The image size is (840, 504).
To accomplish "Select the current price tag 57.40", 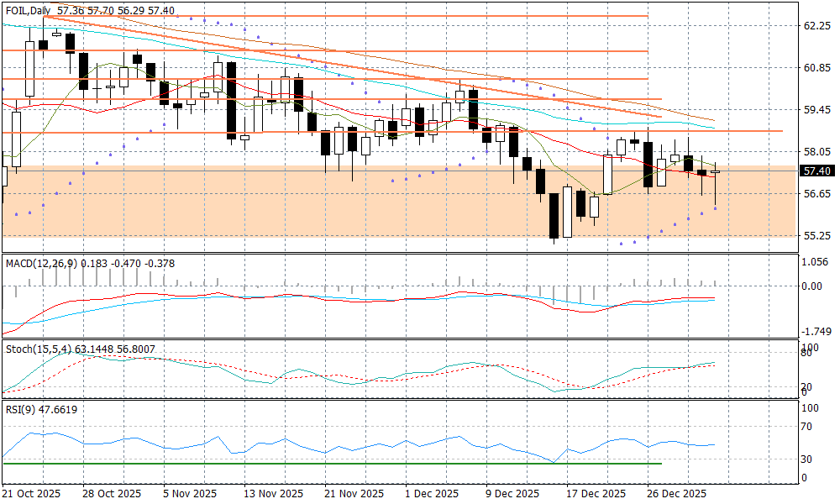I will coord(816,171).
